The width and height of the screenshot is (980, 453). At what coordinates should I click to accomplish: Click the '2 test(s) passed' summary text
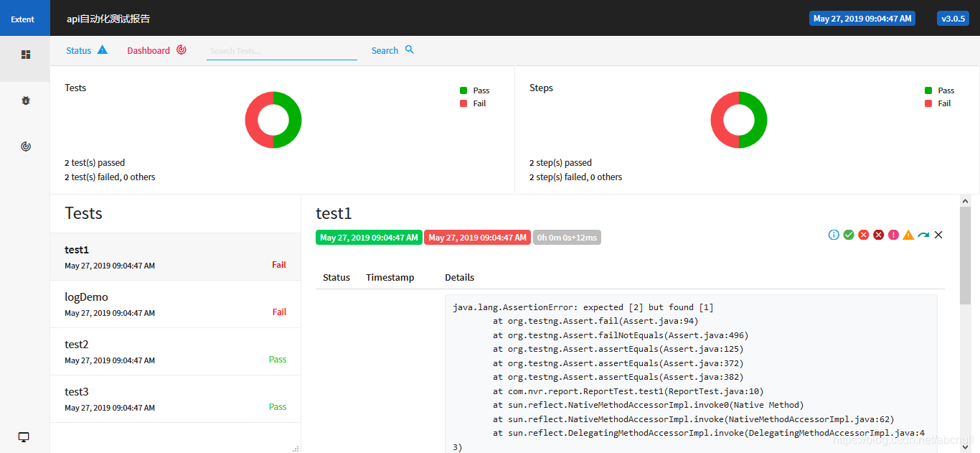click(x=95, y=162)
